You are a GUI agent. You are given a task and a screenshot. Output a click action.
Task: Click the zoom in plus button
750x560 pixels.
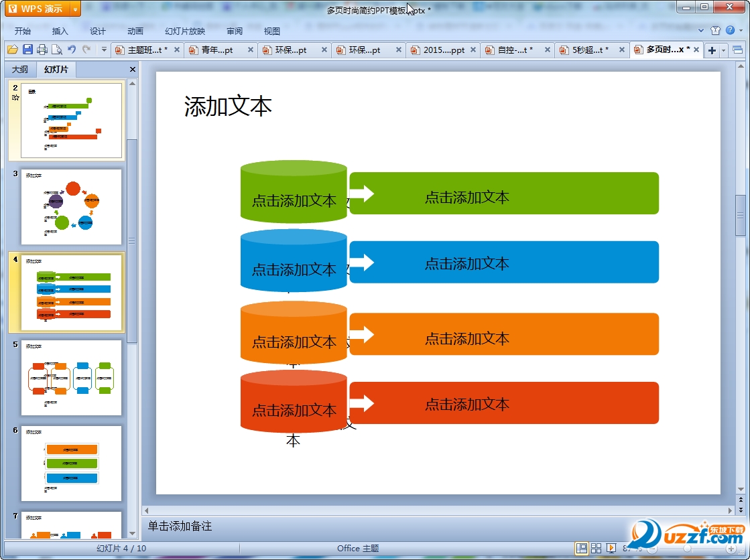(731, 549)
